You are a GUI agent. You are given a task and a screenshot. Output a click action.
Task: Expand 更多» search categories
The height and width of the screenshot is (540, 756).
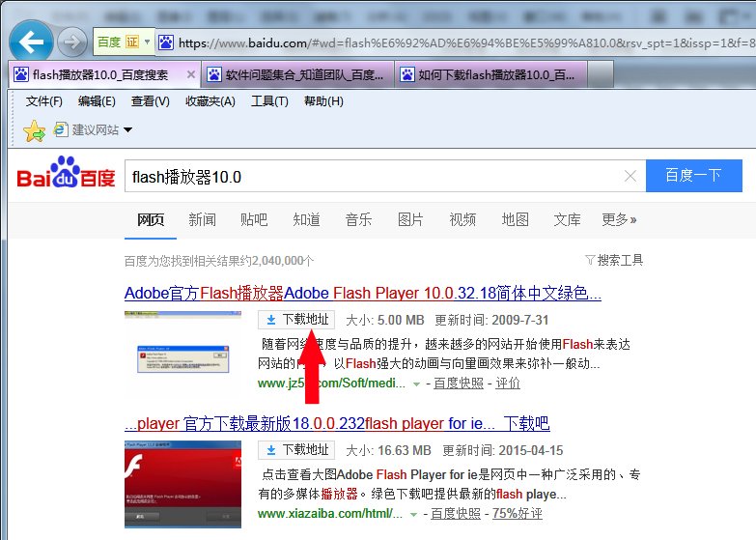coord(619,220)
